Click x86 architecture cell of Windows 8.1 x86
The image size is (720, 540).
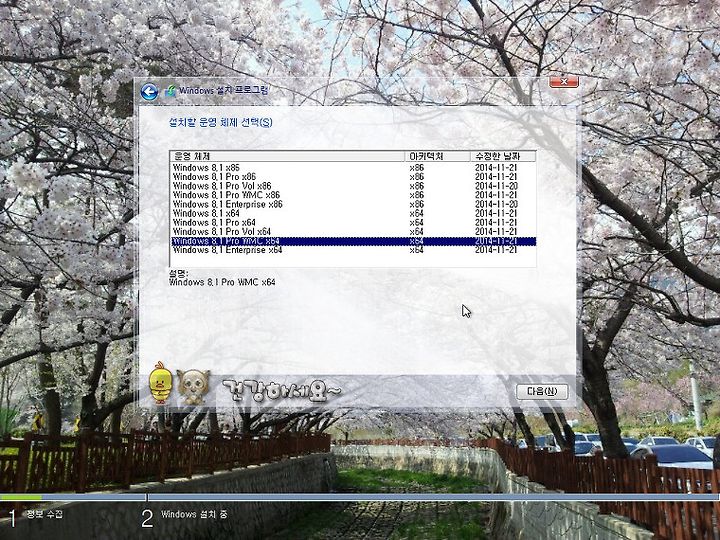tap(416, 168)
